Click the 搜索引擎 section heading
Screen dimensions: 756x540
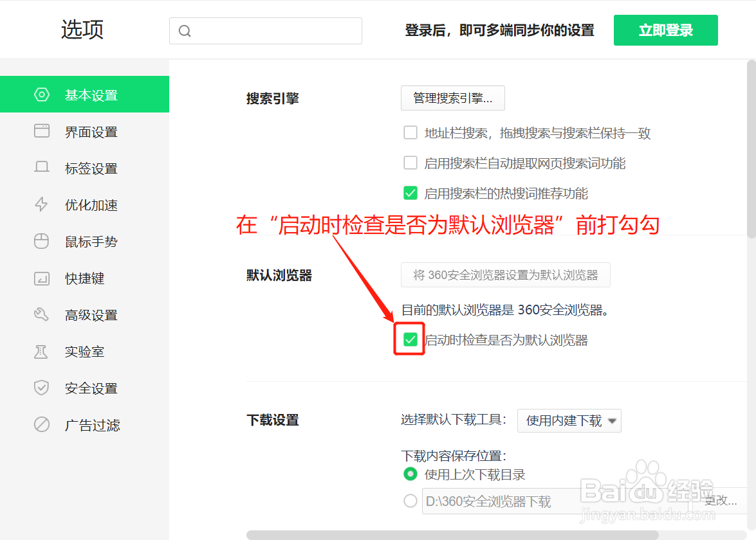coord(272,98)
